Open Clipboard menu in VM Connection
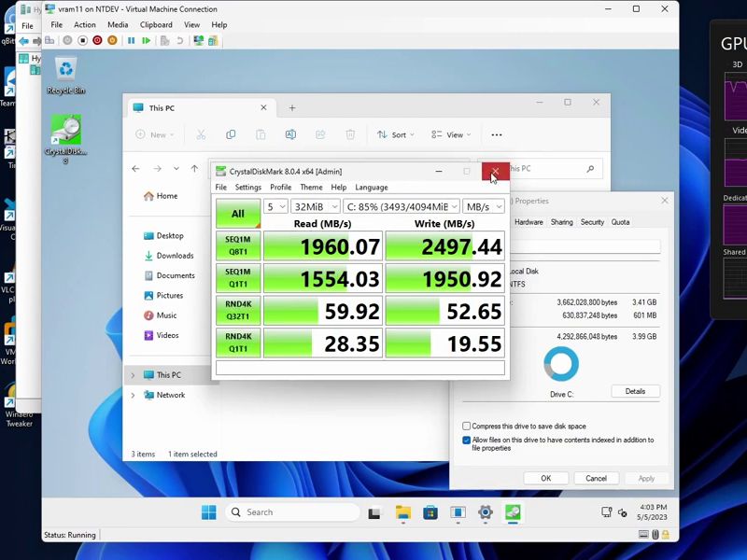This screenshot has width=747, height=560. 156,25
